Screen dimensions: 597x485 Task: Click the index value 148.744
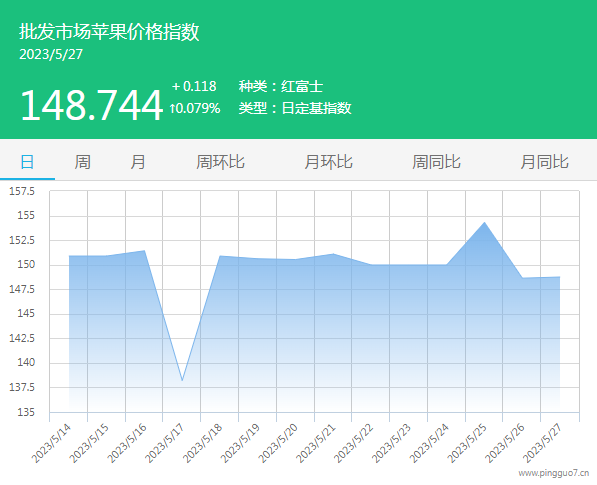pos(91,105)
